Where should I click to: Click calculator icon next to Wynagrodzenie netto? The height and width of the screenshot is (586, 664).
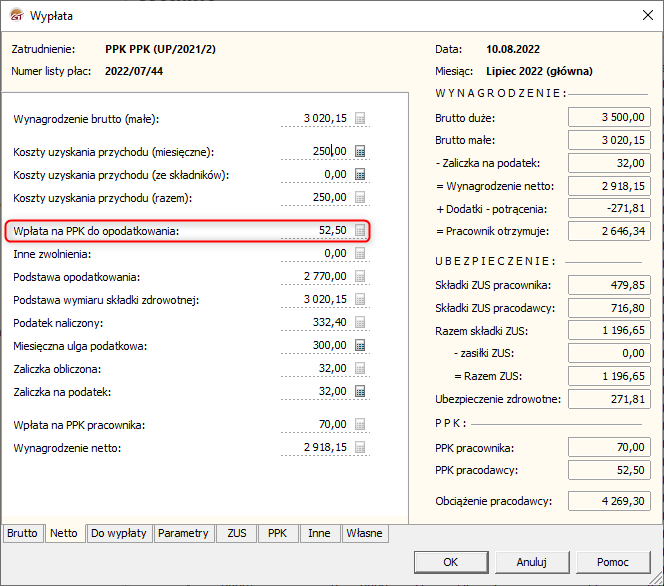click(x=360, y=448)
